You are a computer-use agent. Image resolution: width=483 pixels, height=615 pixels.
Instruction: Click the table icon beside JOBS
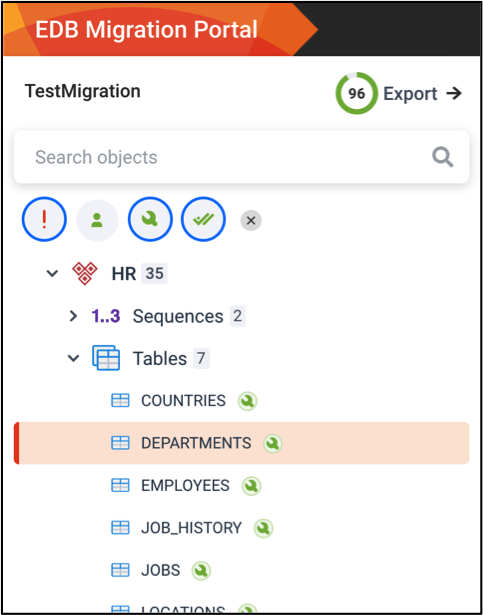[120, 570]
